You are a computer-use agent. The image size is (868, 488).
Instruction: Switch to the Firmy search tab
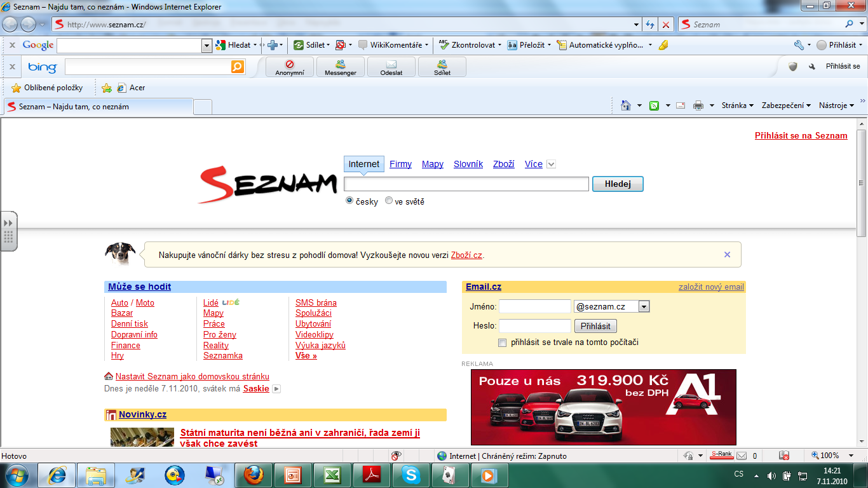pyautogui.click(x=400, y=164)
